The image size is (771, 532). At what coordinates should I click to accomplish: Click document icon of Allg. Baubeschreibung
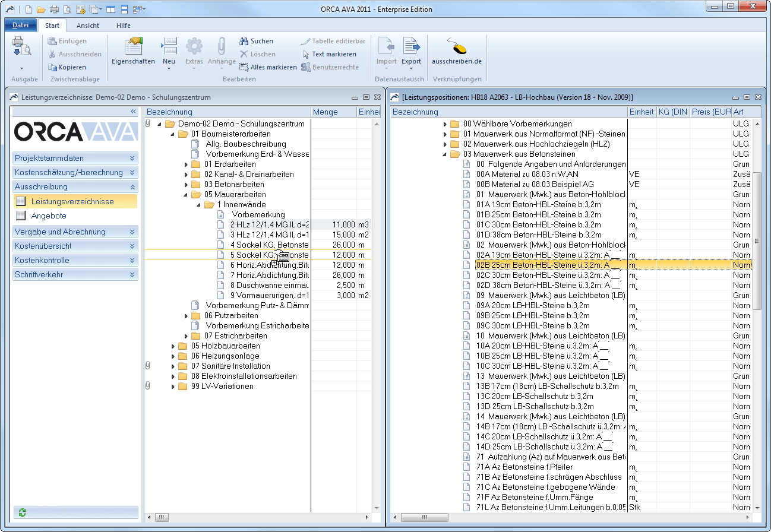click(195, 144)
